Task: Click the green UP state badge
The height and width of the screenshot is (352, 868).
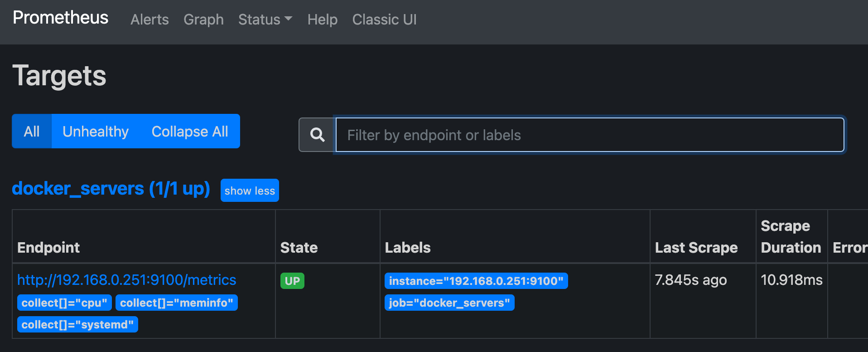Action: tap(292, 281)
